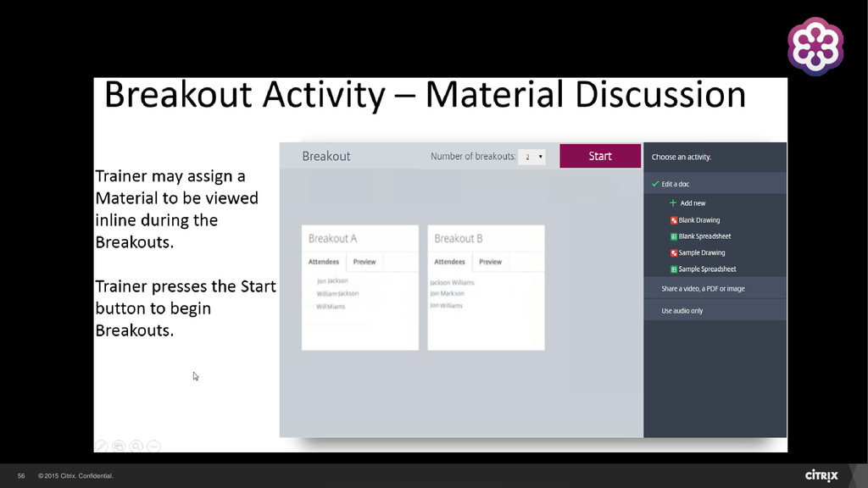The width and height of the screenshot is (868, 488).
Task: Click the slide thumbnails view icon
Action: click(x=119, y=446)
